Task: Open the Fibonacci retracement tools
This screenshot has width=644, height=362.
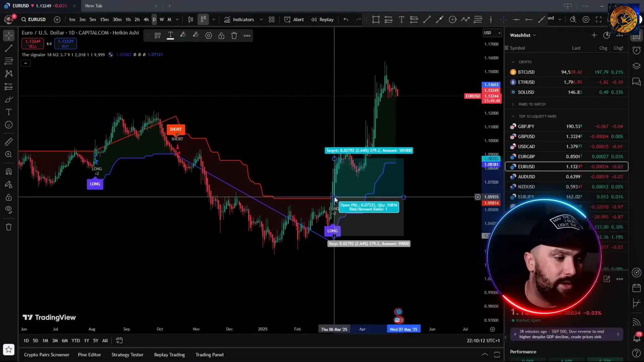Action: (9, 61)
